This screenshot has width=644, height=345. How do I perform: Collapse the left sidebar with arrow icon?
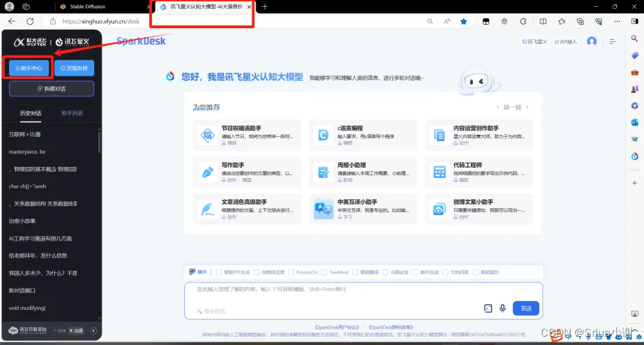(93, 331)
